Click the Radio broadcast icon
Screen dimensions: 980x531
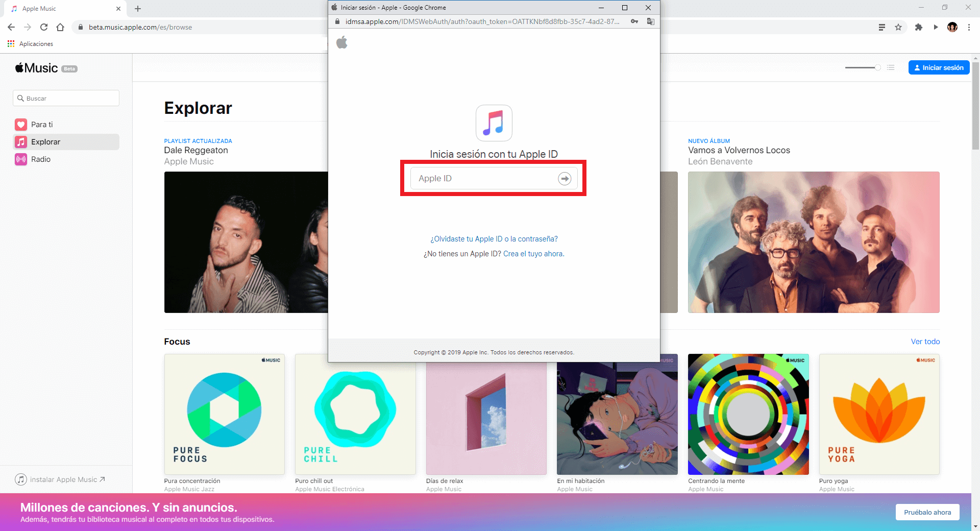point(21,159)
